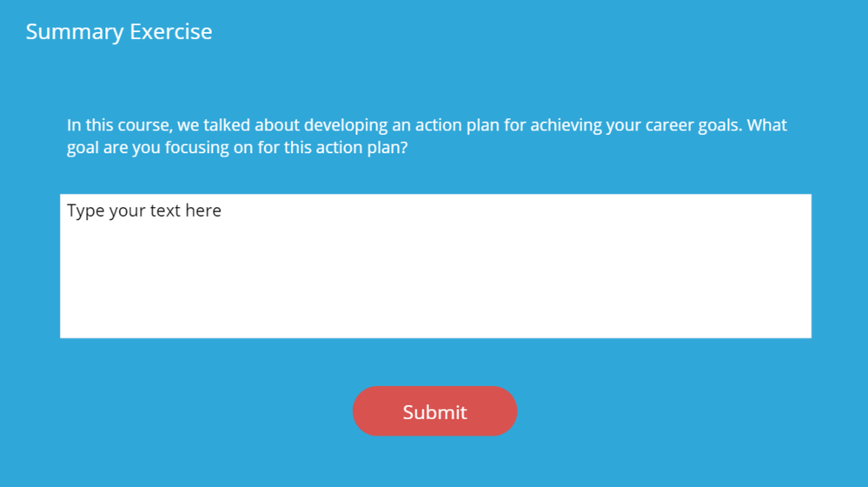Click the word 'Exercise' in the title
The image size is (868, 487).
pyautogui.click(x=171, y=32)
